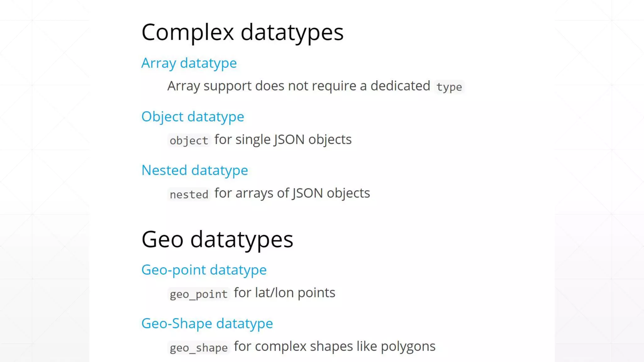Follow the Nested datatype link

(x=195, y=170)
